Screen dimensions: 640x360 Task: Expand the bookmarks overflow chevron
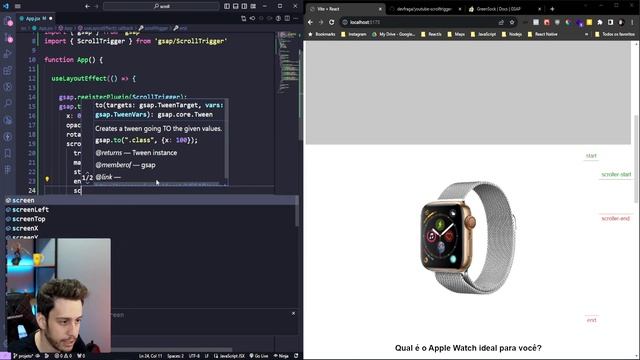click(587, 34)
